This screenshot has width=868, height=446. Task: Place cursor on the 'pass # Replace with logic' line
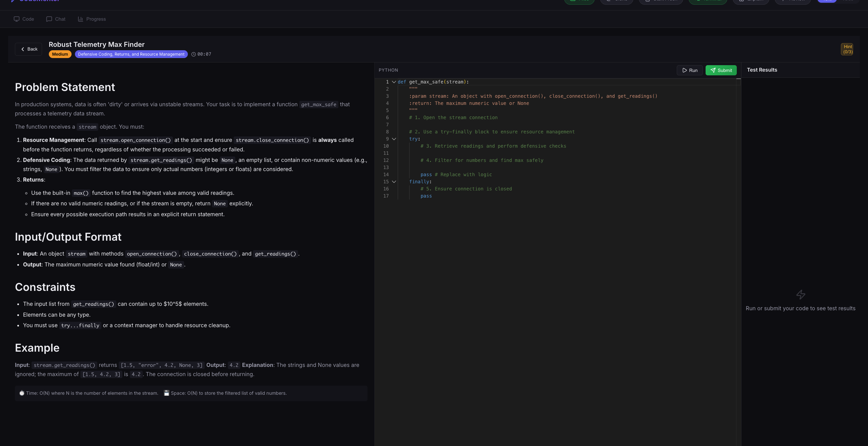point(456,174)
